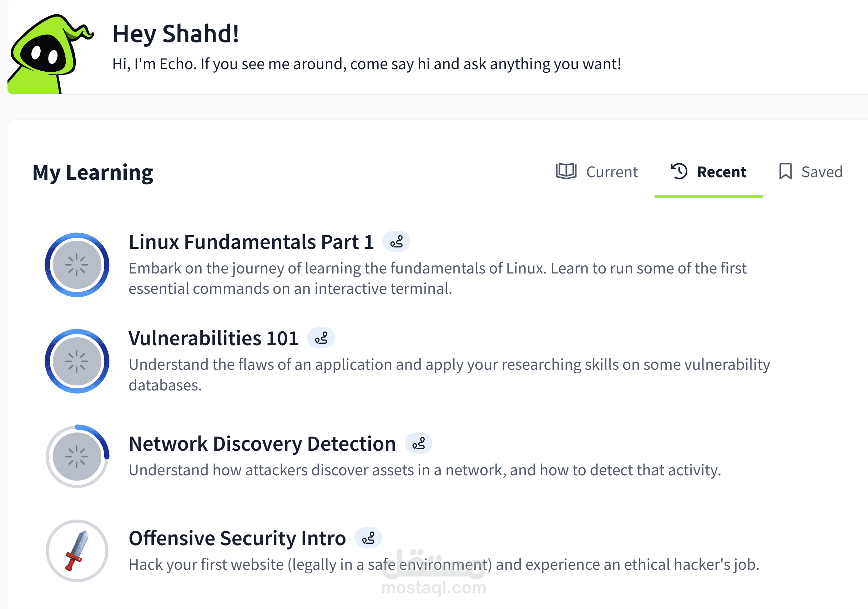Click the Offensive Security Intro description text

(x=443, y=565)
